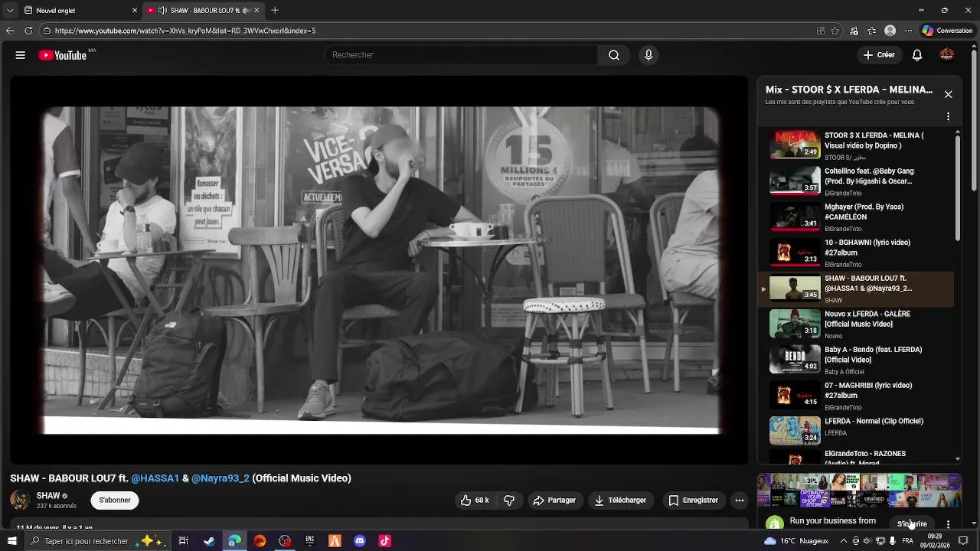Image resolution: width=980 pixels, height=551 pixels.
Task: Click the Rechercher search field
Action: pos(461,55)
